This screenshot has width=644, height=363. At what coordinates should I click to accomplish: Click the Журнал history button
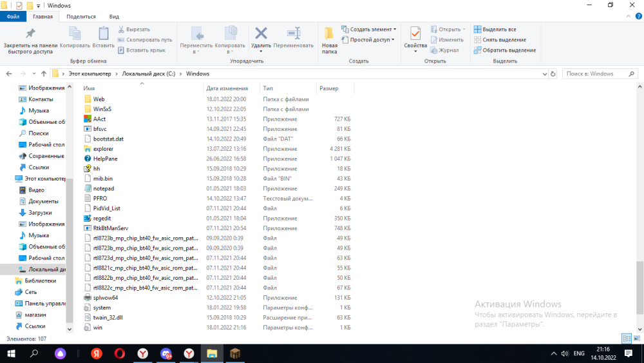tap(444, 50)
